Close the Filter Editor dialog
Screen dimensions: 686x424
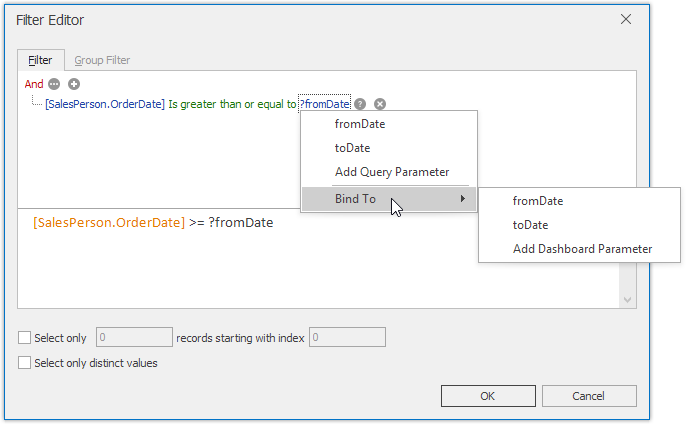pos(626,19)
